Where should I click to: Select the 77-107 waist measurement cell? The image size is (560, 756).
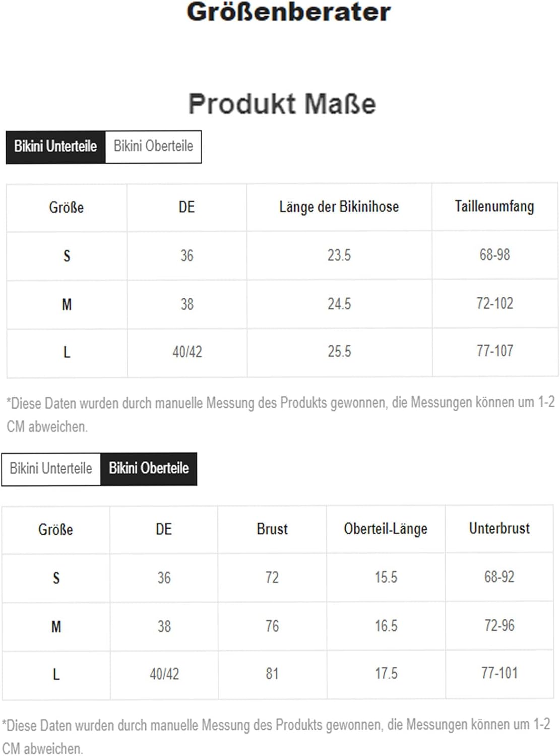pos(494,351)
